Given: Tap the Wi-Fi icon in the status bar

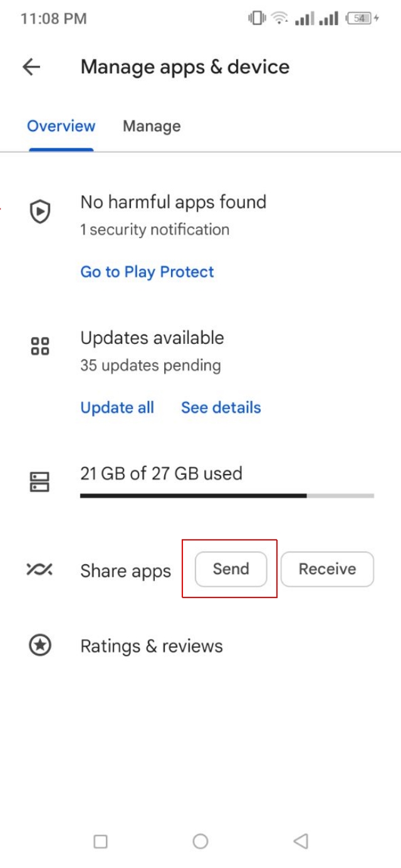Looking at the screenshot, I should [279, 20].
